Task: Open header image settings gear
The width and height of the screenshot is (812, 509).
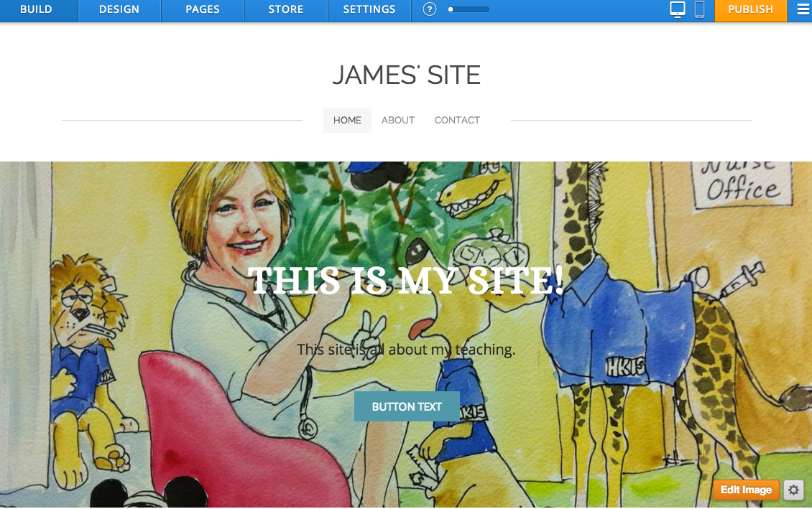Action: (793, 490)
